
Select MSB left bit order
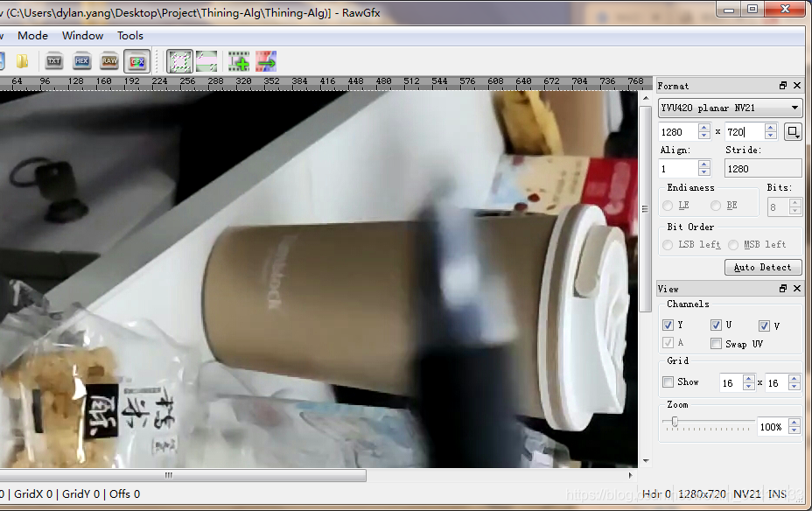click(x=732, y=244)
